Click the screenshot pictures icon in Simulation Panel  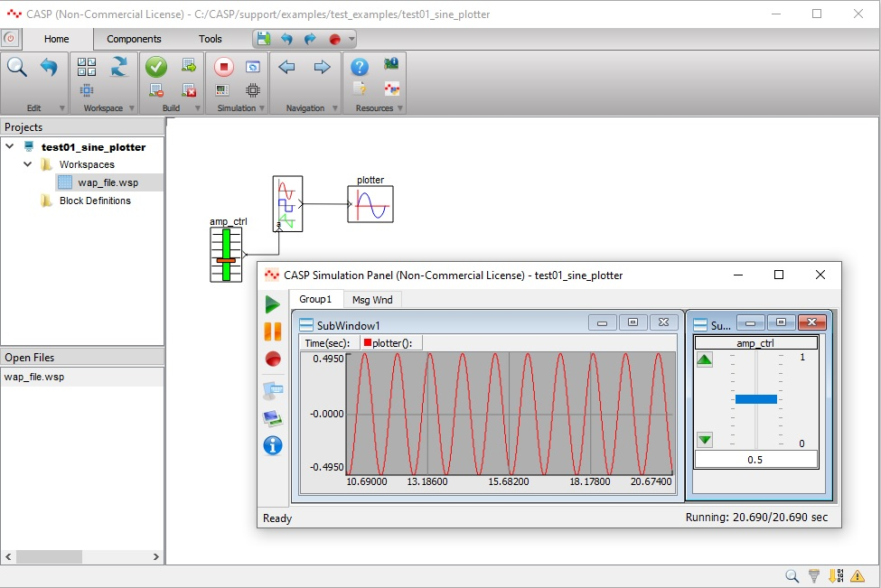point(273,418)
